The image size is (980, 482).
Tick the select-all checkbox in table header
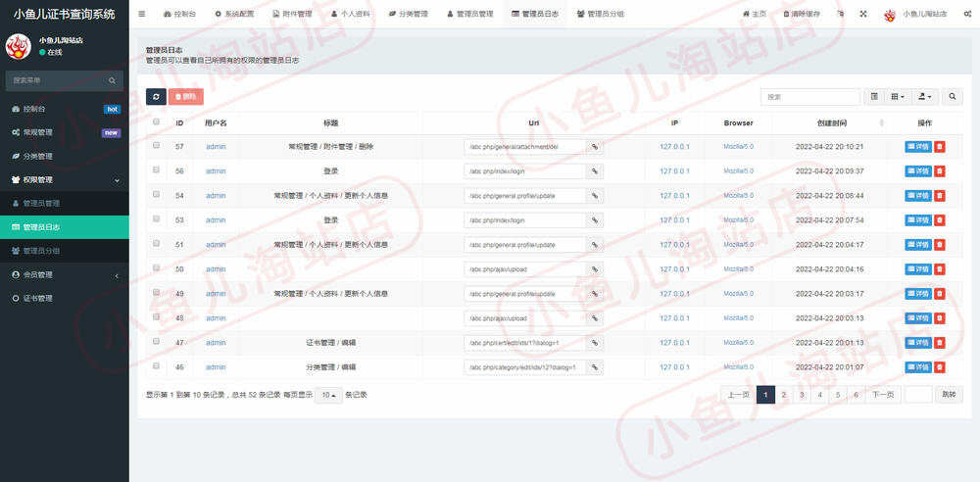(x=156, y=121)
